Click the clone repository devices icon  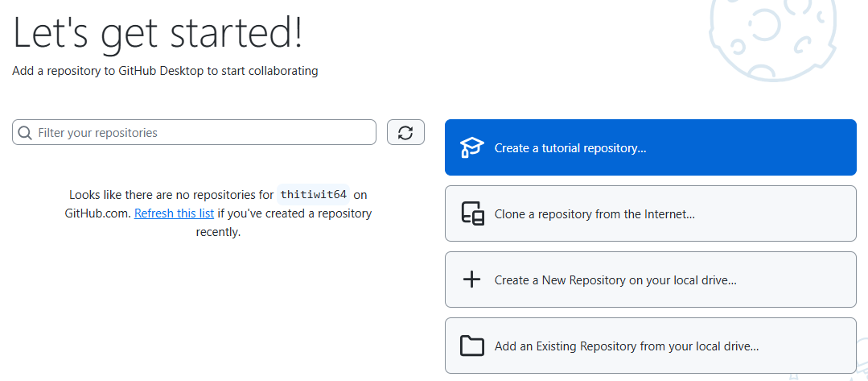point(472,214)
